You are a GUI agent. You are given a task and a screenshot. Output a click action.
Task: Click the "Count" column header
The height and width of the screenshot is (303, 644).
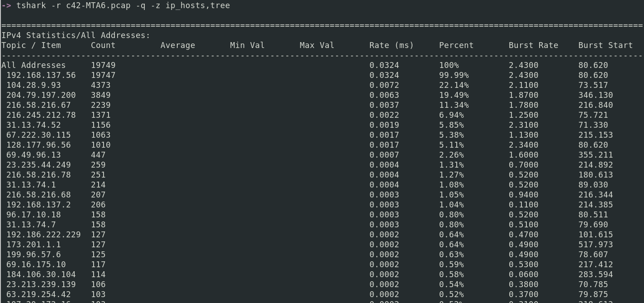pos(103,45)
